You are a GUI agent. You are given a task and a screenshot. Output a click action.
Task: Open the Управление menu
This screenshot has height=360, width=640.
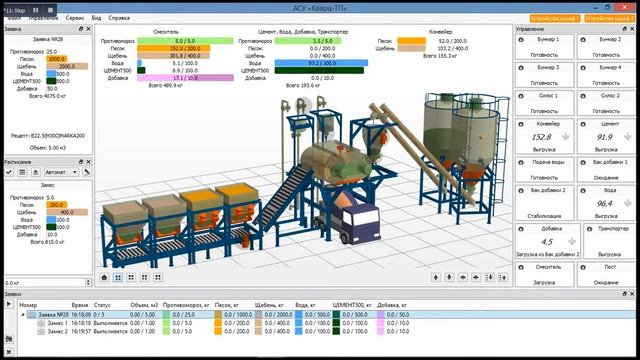(43, 18)
